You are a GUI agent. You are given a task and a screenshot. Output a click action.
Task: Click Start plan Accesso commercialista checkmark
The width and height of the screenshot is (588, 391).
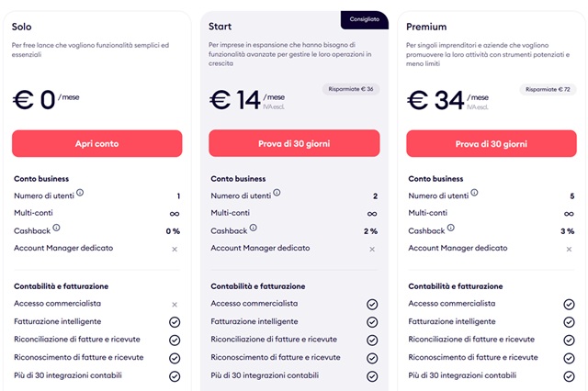[x=372, y=304]
